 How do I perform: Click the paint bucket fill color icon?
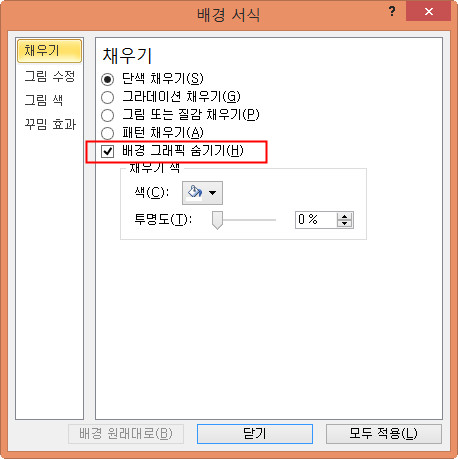click(x=195, y=193)
